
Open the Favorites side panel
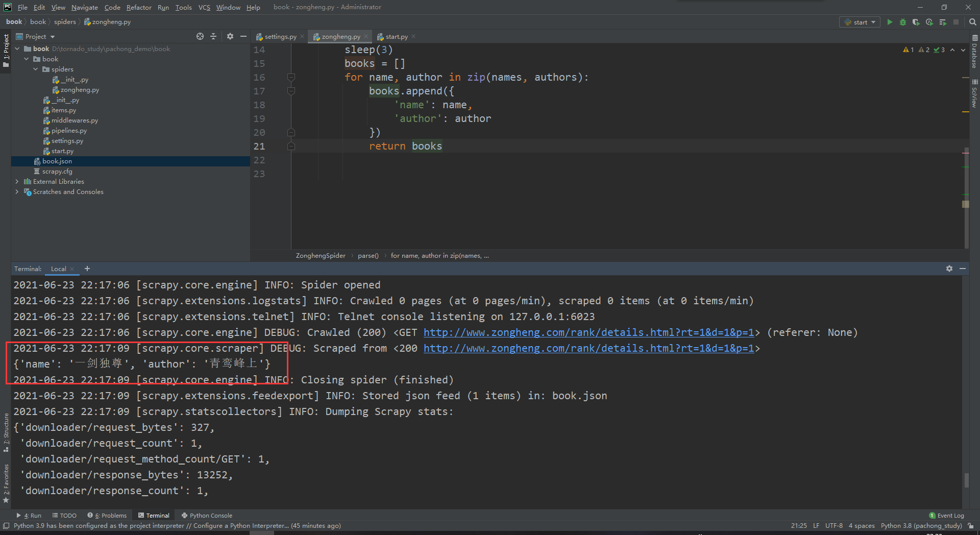pos(6,483)
